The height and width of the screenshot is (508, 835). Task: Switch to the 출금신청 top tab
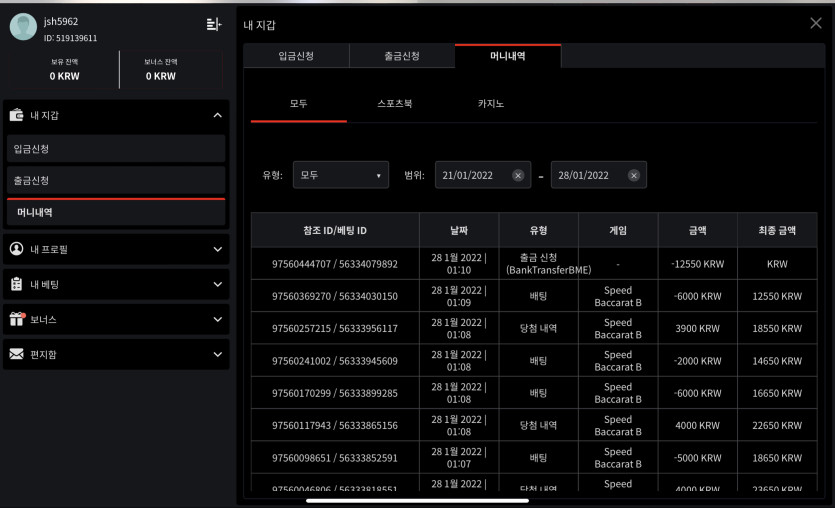[x=402, y=56]
